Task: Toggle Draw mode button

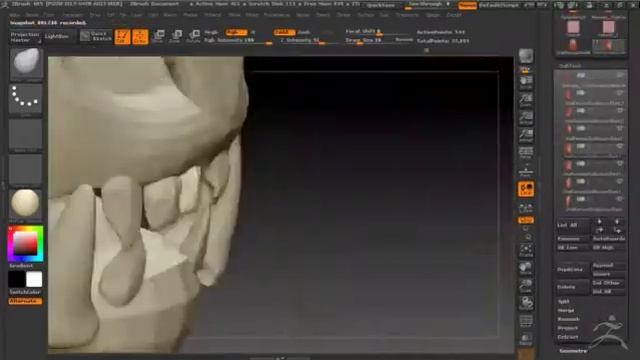Action: point(140,37)
